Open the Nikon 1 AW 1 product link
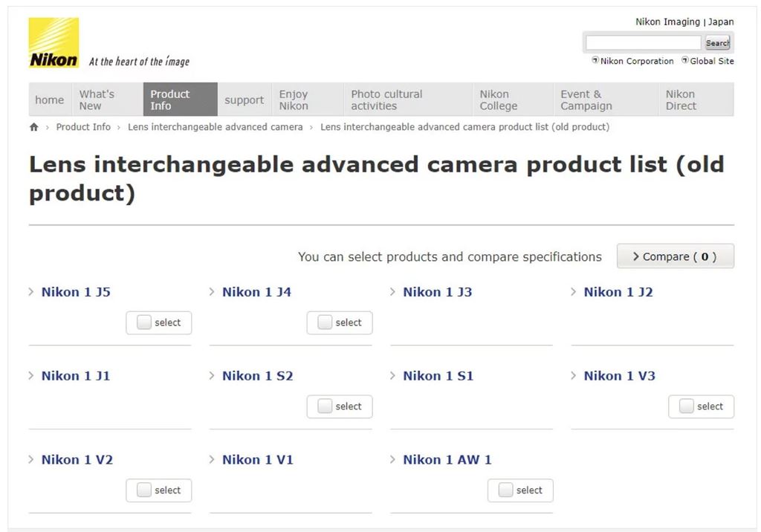 tap(447, 459)
